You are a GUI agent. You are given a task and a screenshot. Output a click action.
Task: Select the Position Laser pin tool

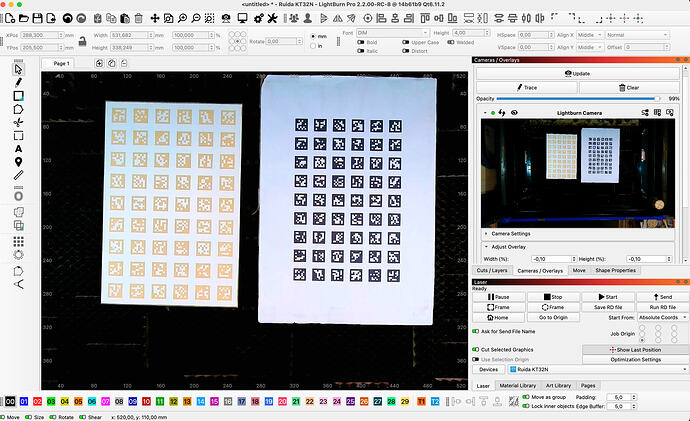click(18, 162)
